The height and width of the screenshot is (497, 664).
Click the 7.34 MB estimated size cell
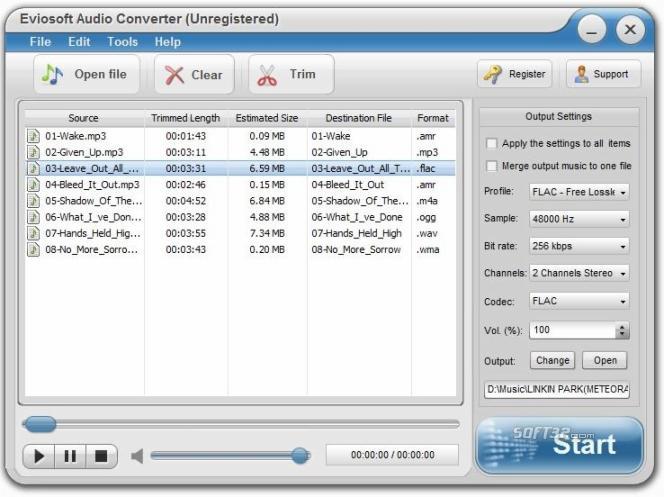pos(267,233)
